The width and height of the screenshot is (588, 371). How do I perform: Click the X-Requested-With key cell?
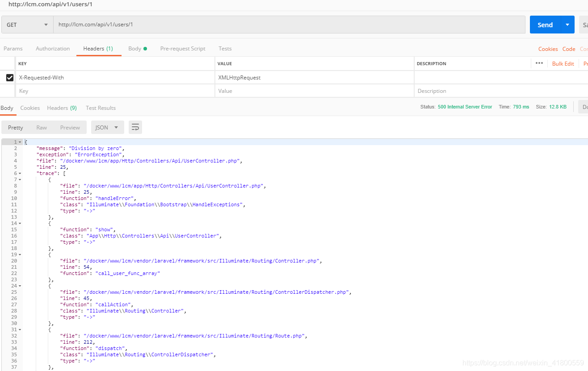click(115, 78)
